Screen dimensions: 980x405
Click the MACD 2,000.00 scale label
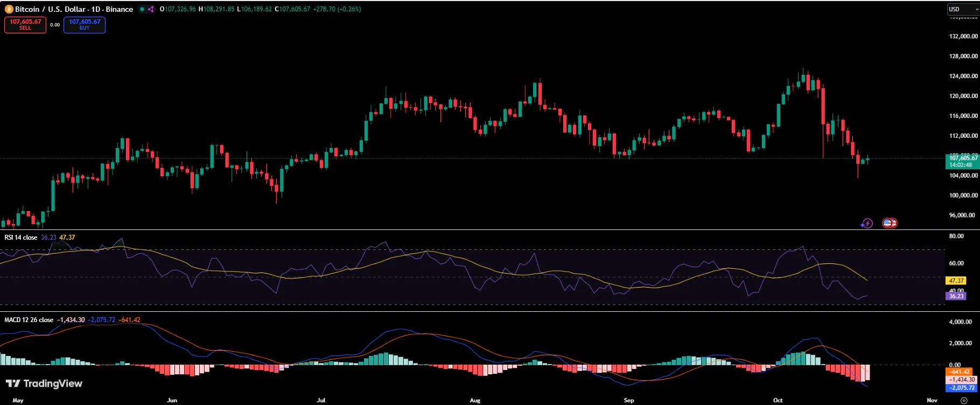961,344
